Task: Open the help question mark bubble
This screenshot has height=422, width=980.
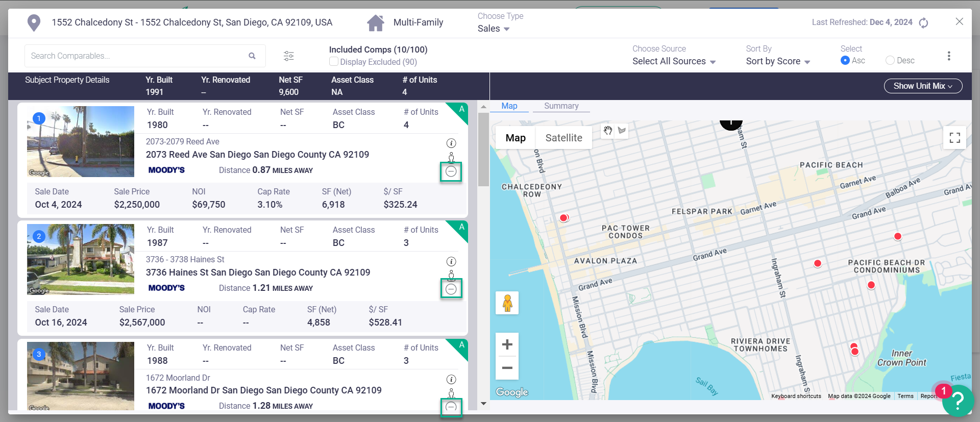Action: point(958,401)
